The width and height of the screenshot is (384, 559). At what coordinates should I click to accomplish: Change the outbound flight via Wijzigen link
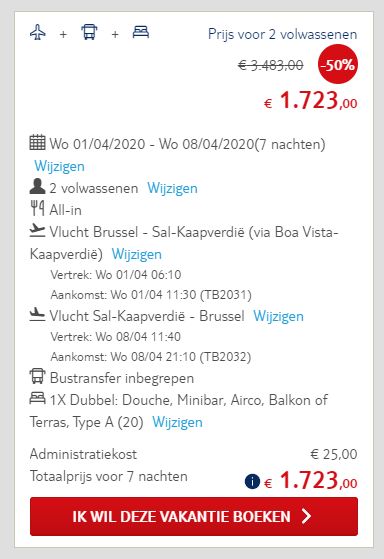pos(137,254)
